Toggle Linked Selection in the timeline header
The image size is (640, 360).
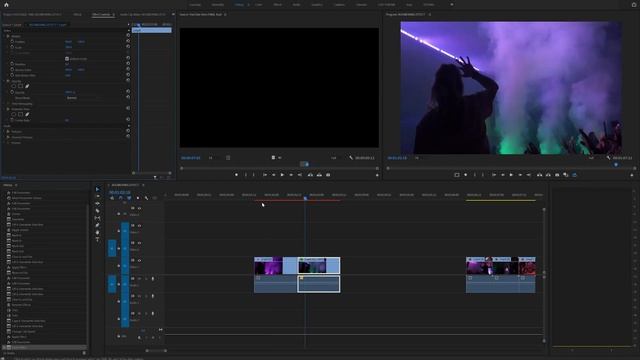(129, 198)
